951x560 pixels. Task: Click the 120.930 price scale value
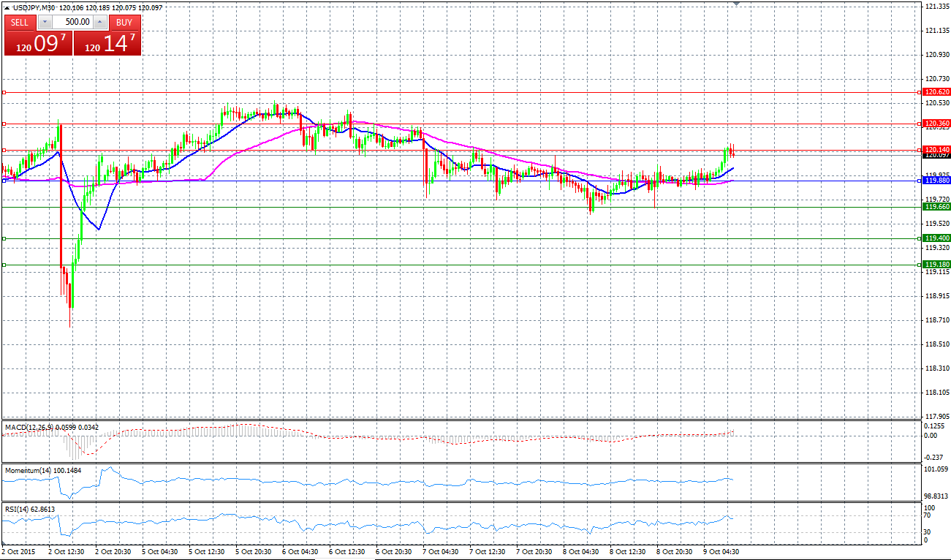[x=936, y=55]
